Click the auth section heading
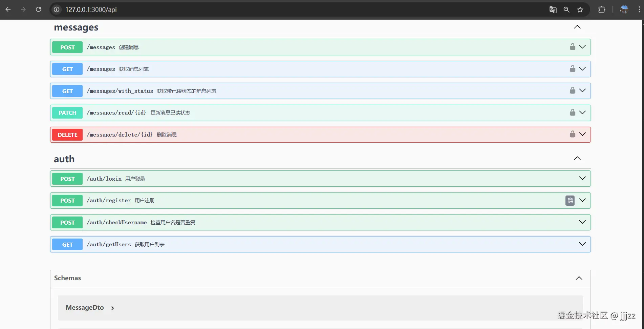The image size is (644, 329). (x=64, y=159)
